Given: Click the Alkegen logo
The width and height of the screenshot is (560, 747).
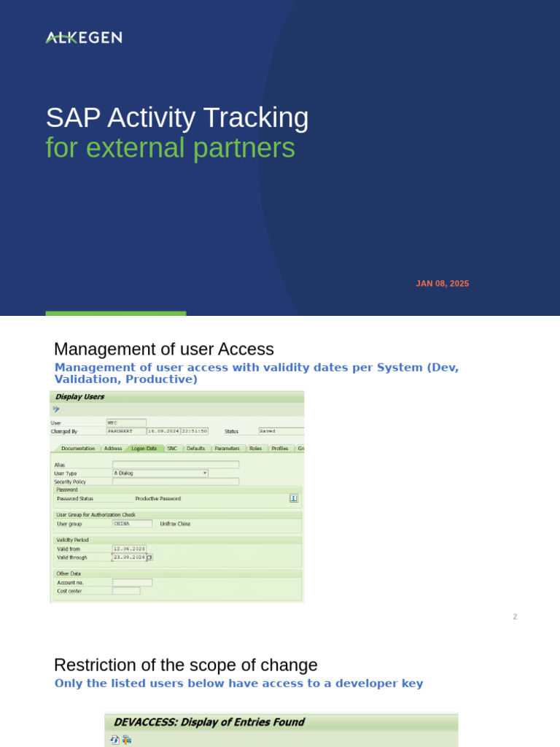Looking at the screenshot, I should 84,38.
